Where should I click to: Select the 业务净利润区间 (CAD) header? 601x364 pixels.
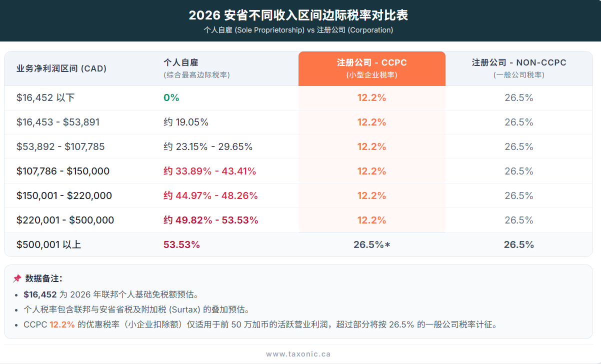pos(61,68)
